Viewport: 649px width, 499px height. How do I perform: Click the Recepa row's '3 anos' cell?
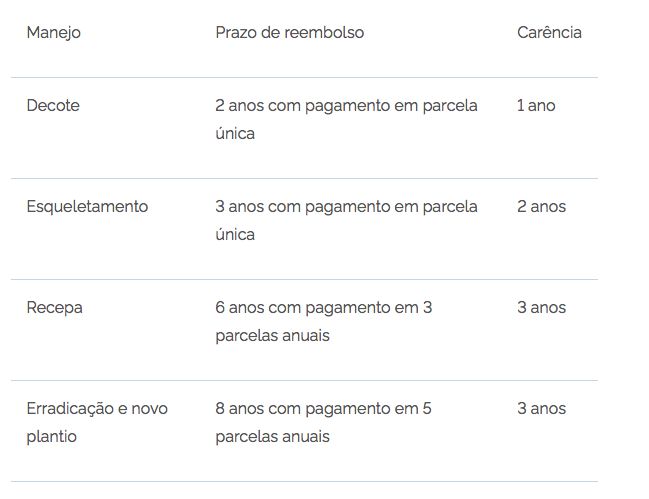(x=541, y=307)
